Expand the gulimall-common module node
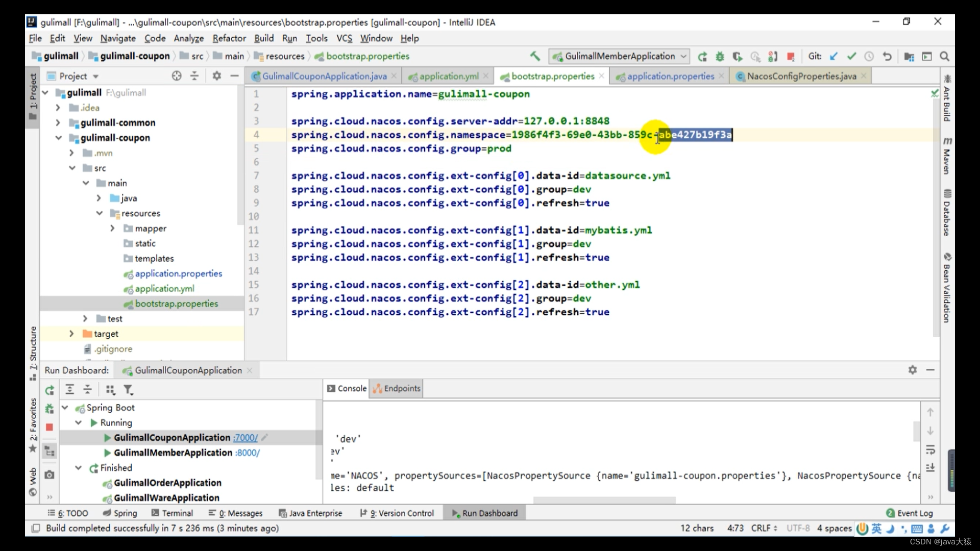The width and height of the screenshot is (980, 551). click(x=58, y=123)
